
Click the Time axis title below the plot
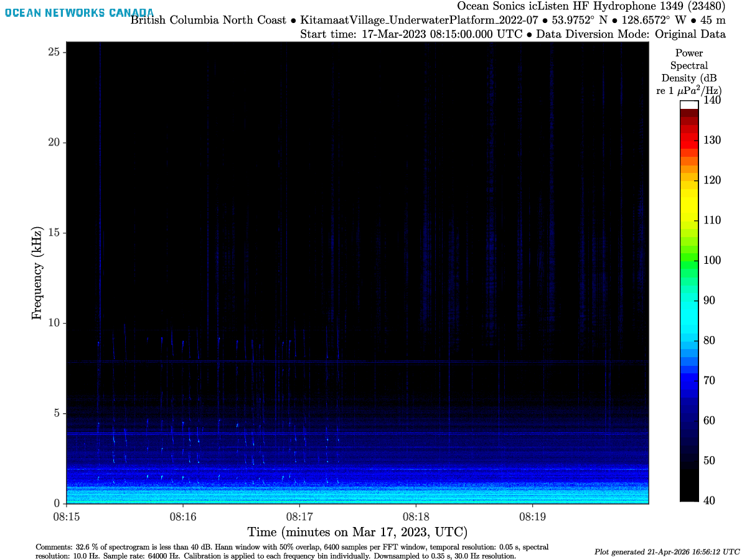pos(357,533)
